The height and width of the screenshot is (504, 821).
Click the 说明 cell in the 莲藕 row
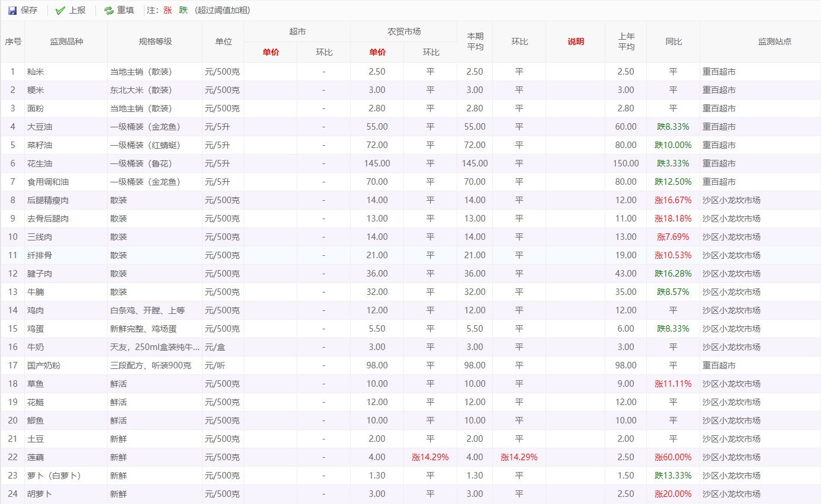pyautogui.click(x=575, y=457)
